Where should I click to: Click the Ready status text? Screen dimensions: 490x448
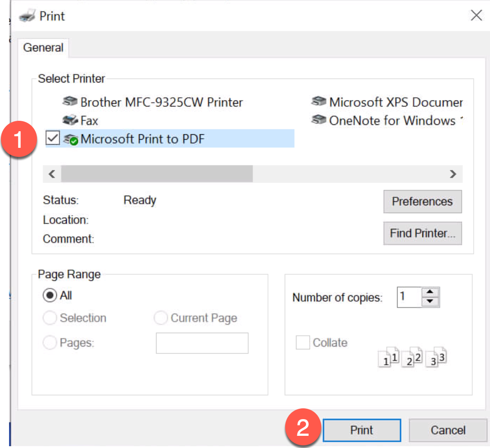tap(140, 200)
